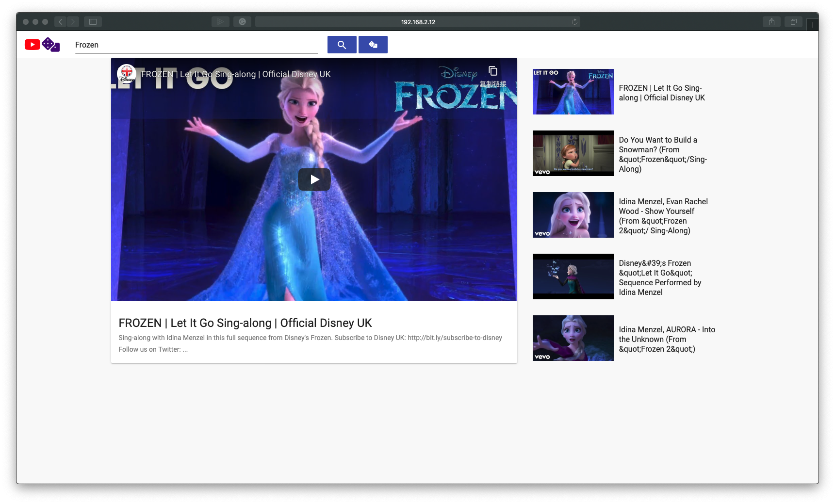The width and height of the screenshot is (835, 504).
Task: Click the purple dice logo icon
Action: click(51, 45)
